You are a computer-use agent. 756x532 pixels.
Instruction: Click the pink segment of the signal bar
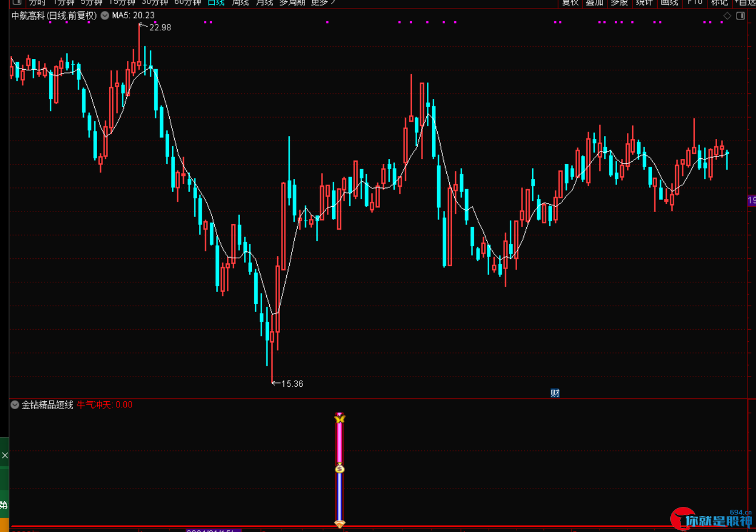[340, 443]
